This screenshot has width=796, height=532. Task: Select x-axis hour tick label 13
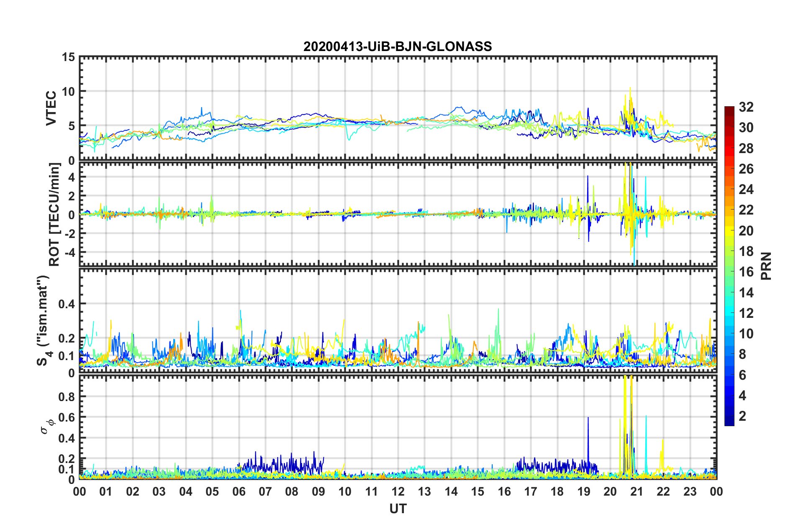click(424, 491)
